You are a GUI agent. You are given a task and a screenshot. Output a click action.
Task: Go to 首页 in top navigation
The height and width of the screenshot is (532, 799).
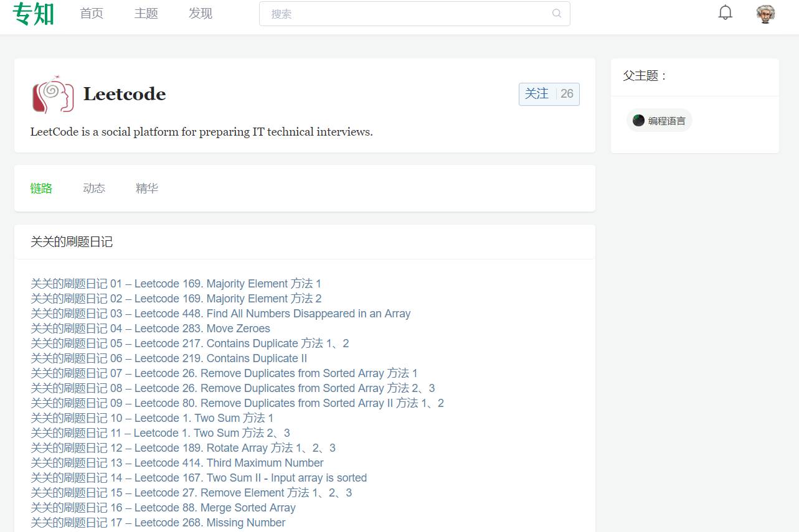pos(92,14)
